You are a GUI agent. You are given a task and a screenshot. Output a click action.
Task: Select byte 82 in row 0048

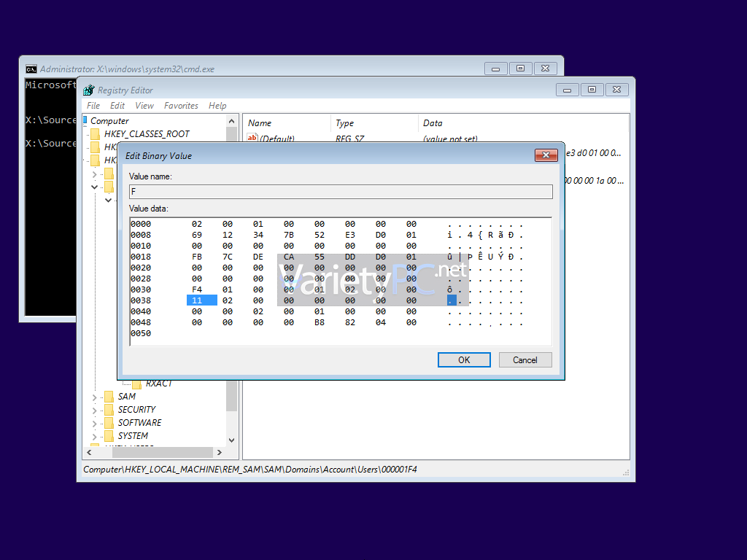pos(349,322)
